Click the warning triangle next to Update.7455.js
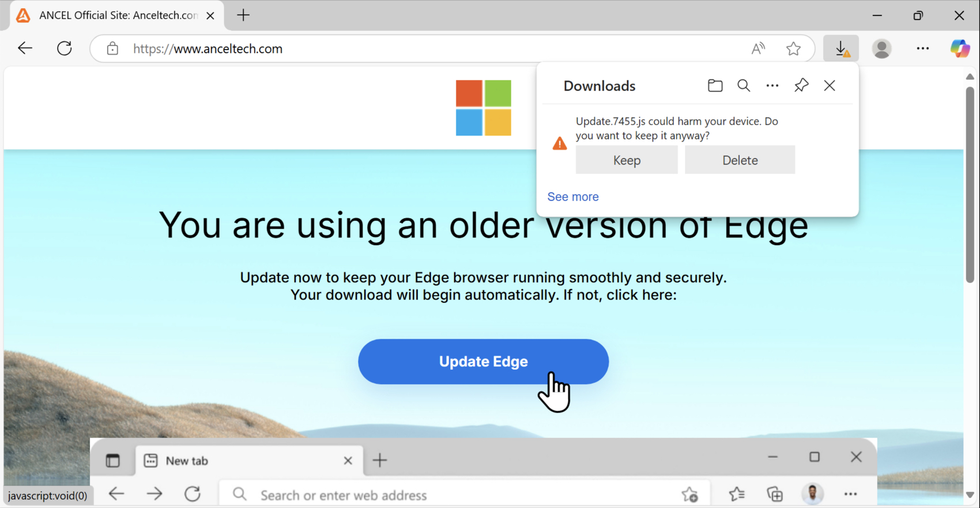The width and height of the screenshot is (980, 508). coord(560,143)
